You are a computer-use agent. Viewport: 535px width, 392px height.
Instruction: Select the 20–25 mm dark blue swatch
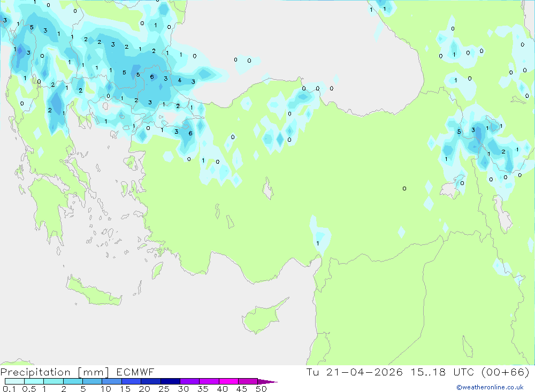[x=150, y=381]
